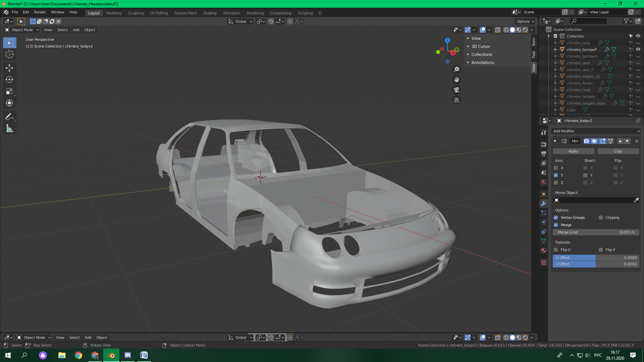This screenshot has width=644, height=362.
Task: Select the Annotate pencil tool
Action: tap(9, 117)
